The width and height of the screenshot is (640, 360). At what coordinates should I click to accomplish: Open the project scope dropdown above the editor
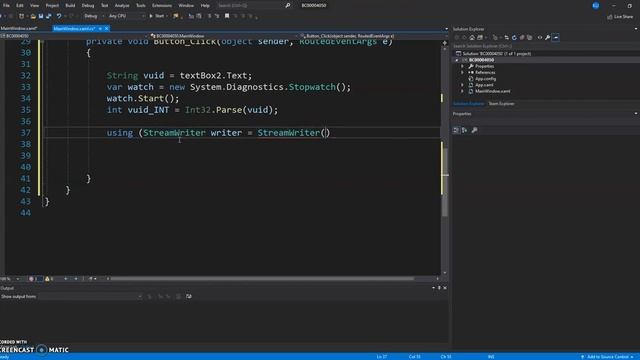pos(73,36)
